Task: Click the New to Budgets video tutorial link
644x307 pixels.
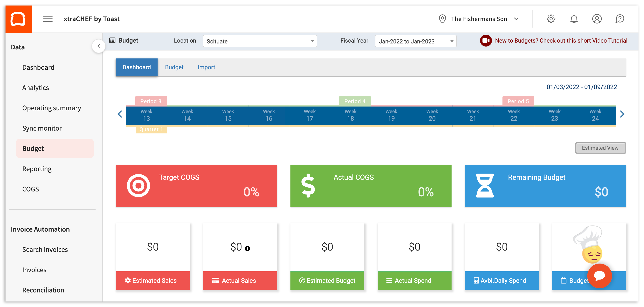Action: click(x=561, y=41)
